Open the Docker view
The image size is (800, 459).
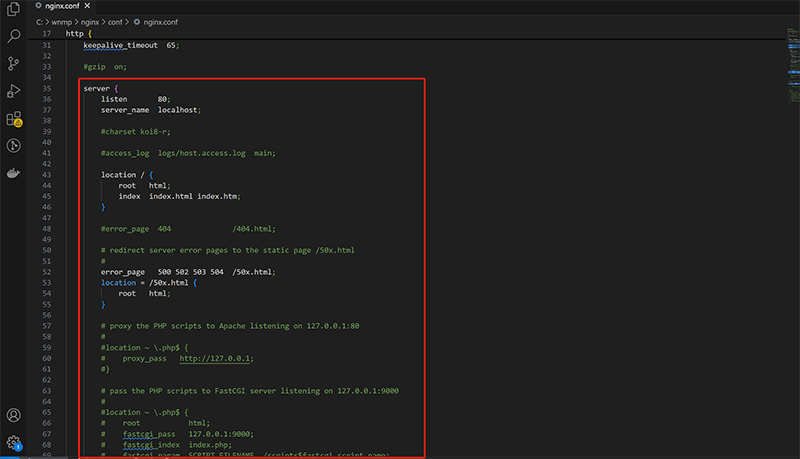tap(14, 173)
